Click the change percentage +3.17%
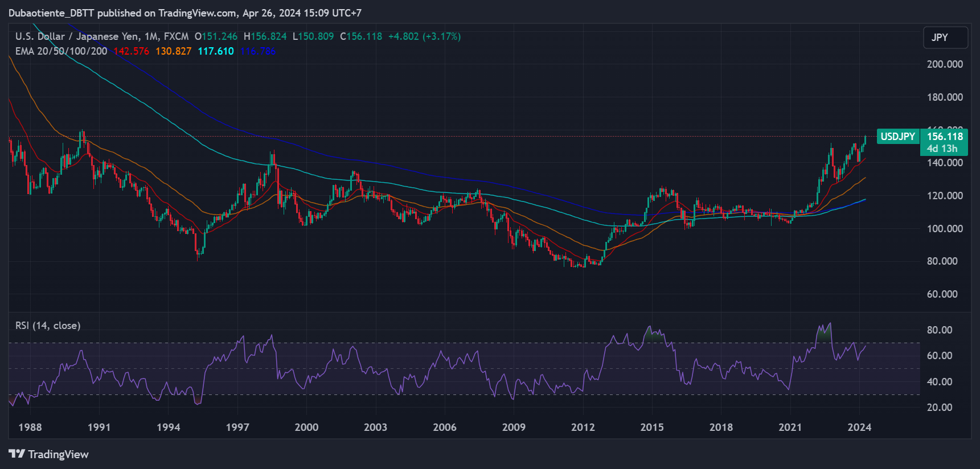Screen dimensions: 980x469 point(441,36)
